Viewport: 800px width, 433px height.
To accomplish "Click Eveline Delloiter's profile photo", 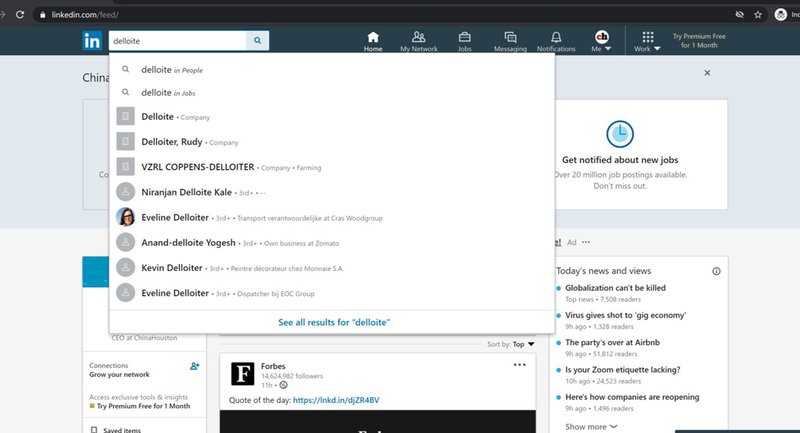I will [x=126, y=217].
